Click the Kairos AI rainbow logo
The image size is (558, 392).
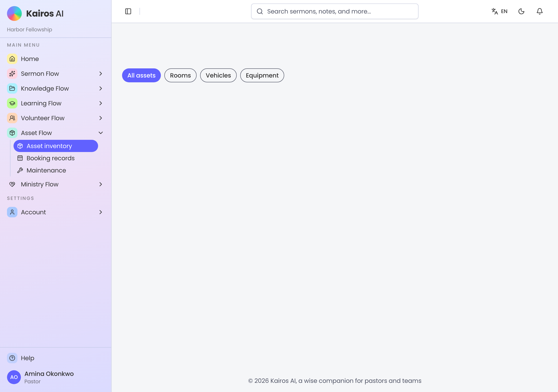point(14,14)
